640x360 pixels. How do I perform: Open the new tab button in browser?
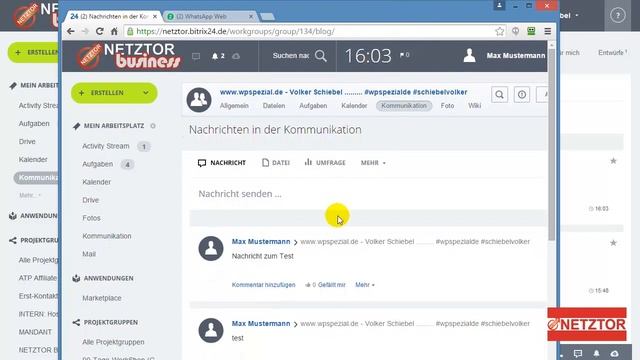[268, 17]
